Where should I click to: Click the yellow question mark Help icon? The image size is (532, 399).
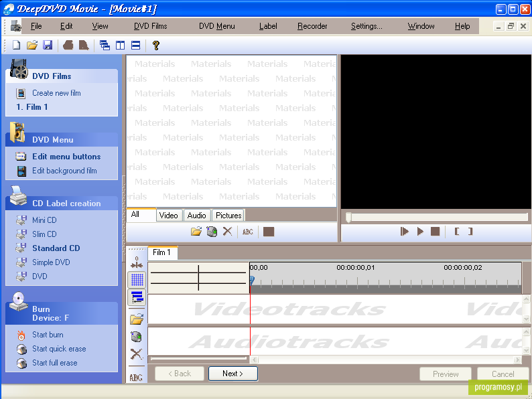(155, 45)
